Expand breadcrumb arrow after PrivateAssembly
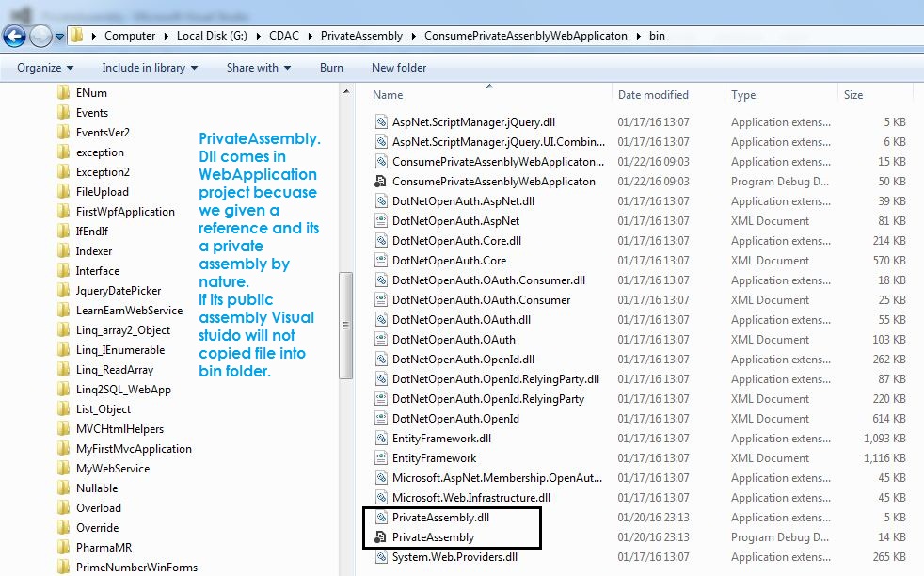This screenshot has width=924, height=576. [414, 36]
